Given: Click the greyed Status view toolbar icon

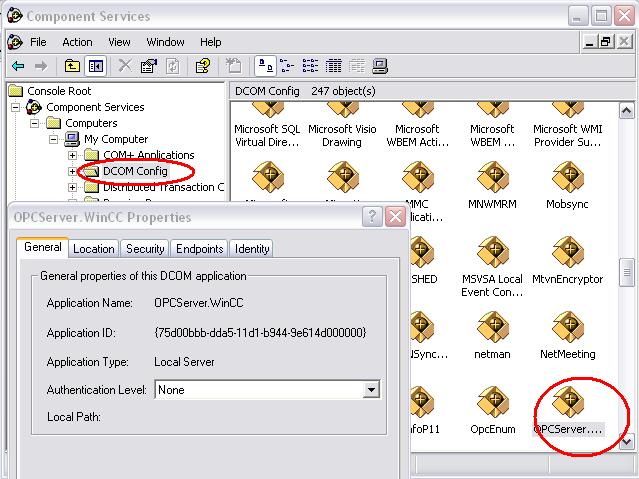Looking at the screenshot, I should point(357,66).
